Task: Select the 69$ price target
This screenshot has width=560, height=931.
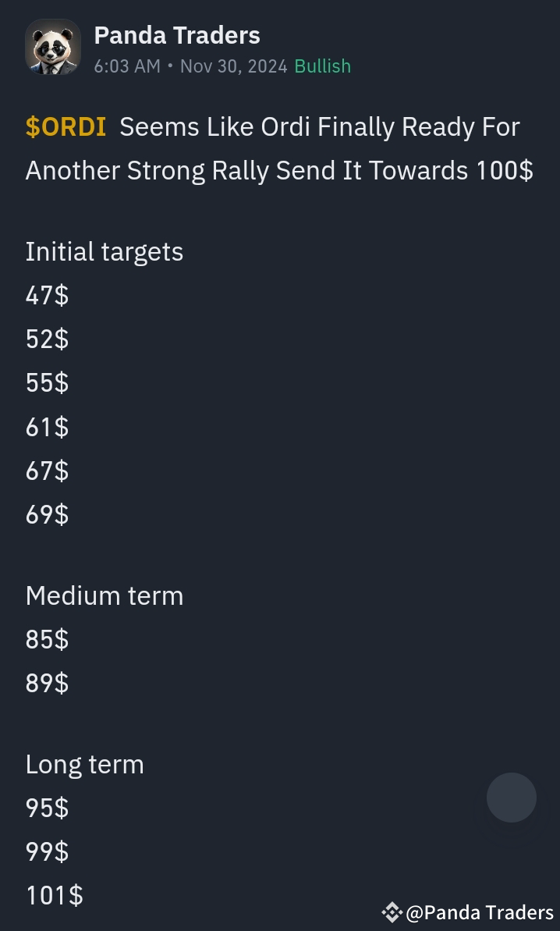Action: click(x=46, y=514)
